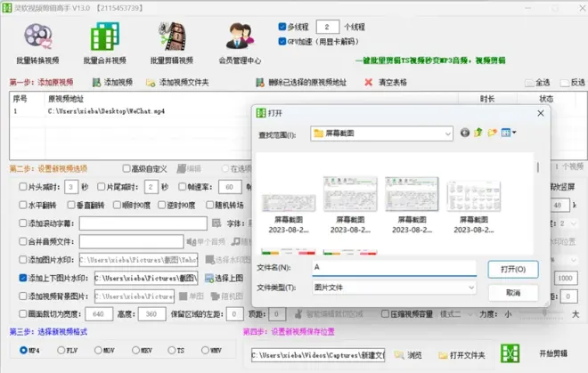
Task: Enable 添加图片水印 checkbox
Action: [23, 260]
